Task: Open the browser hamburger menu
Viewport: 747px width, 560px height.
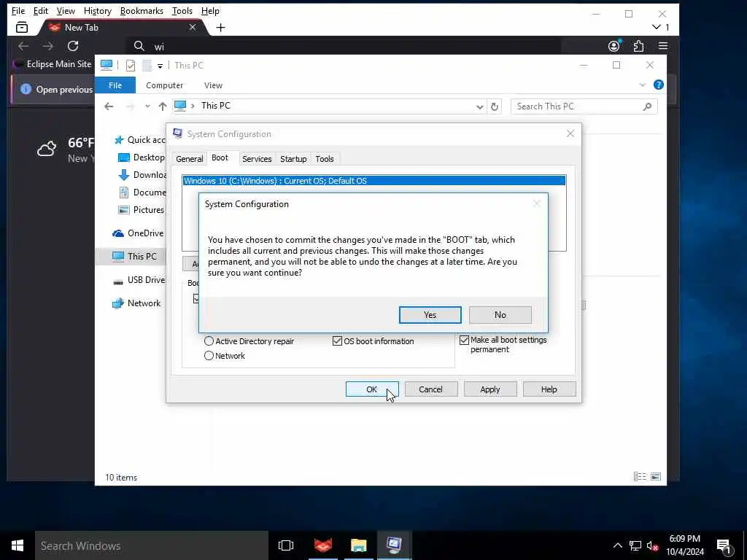Action: [662, 46]
